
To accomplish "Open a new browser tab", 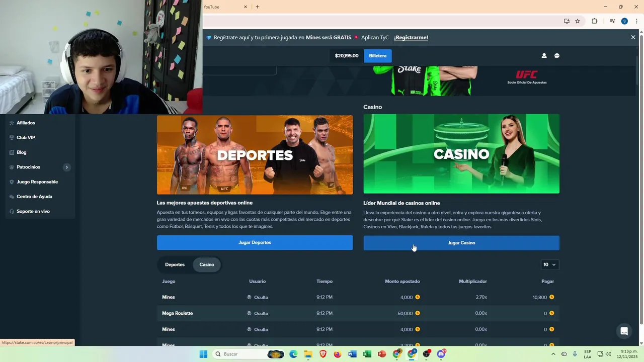I will pyautogui.click(x=258, y=7).
